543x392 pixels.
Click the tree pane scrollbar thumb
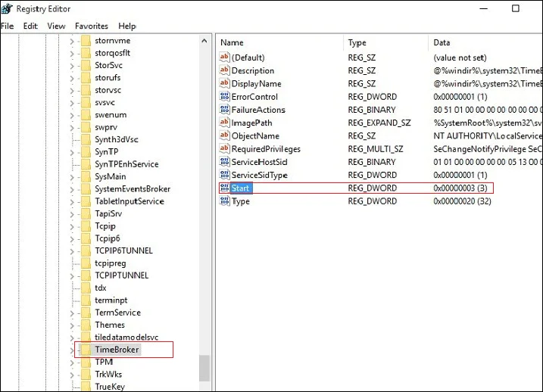point(204,368)
